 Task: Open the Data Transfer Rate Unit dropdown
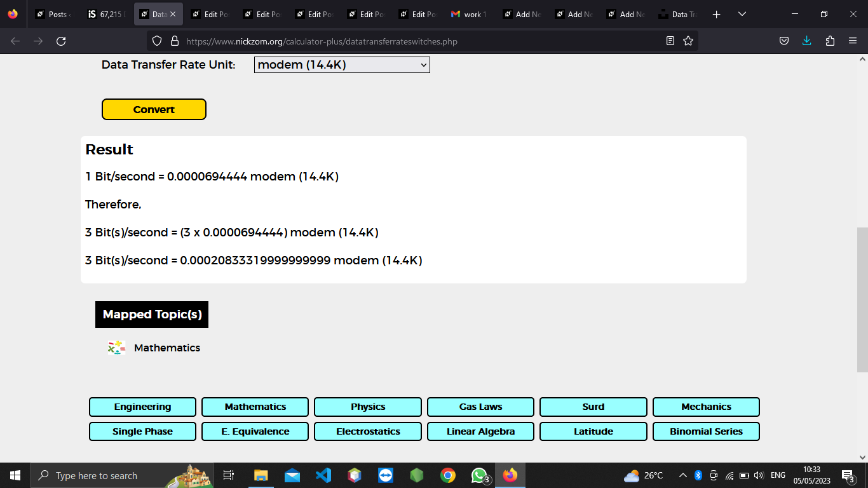[342, 65]
